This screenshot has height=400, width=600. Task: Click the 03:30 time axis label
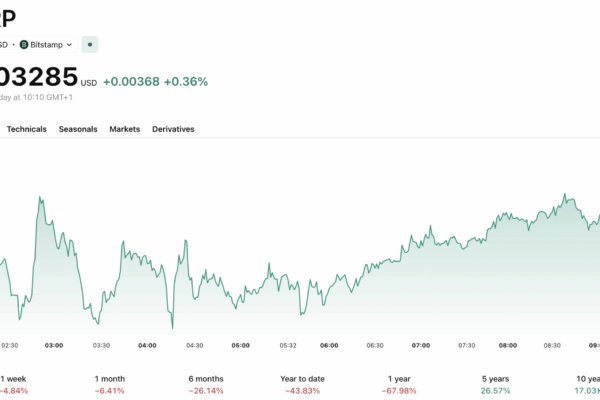click(101, 345)
